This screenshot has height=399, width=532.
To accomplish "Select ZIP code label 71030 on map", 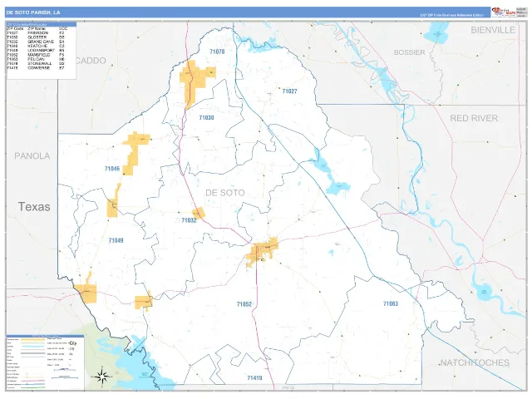I will (206, 118).
